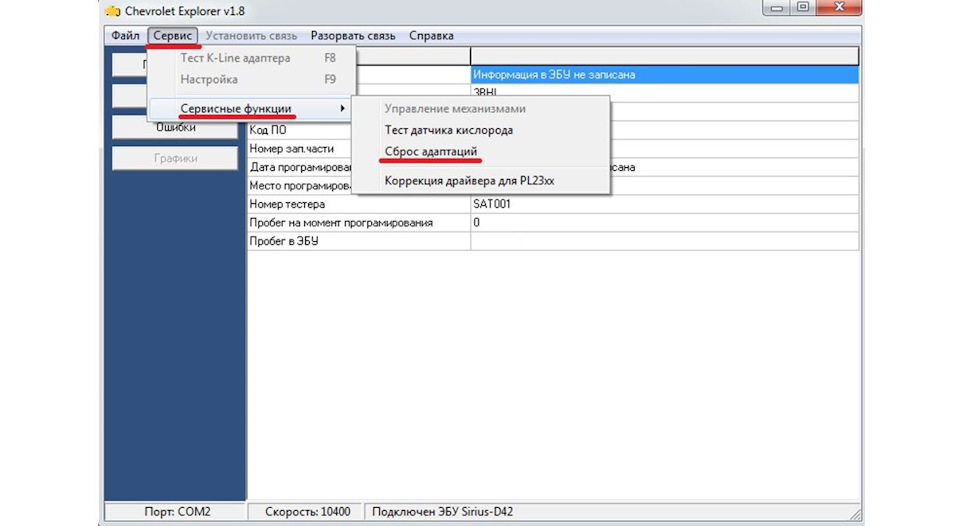Click the window resize grip corner
This screenshot has width=960, height=526.
tap(855, 514)
